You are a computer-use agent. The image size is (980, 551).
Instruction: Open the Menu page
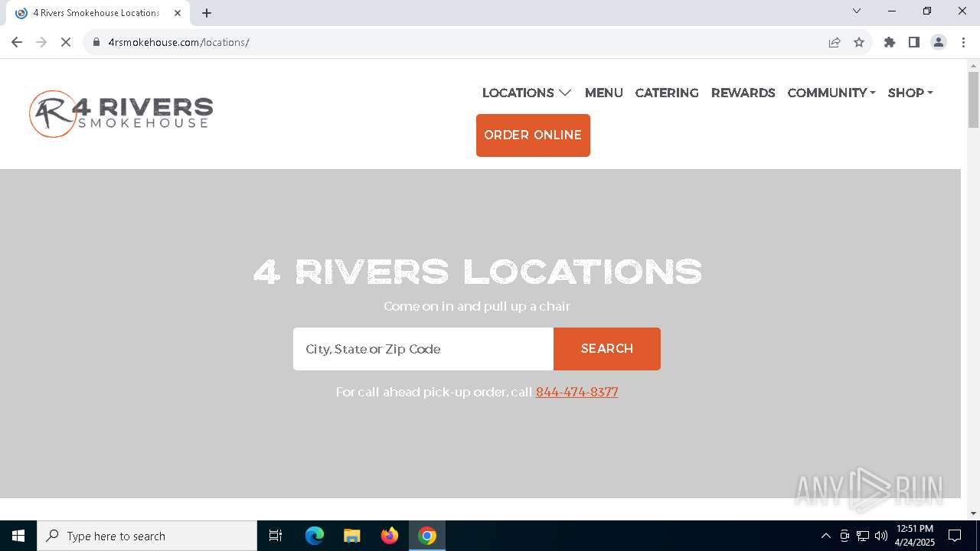click(604, 93)
